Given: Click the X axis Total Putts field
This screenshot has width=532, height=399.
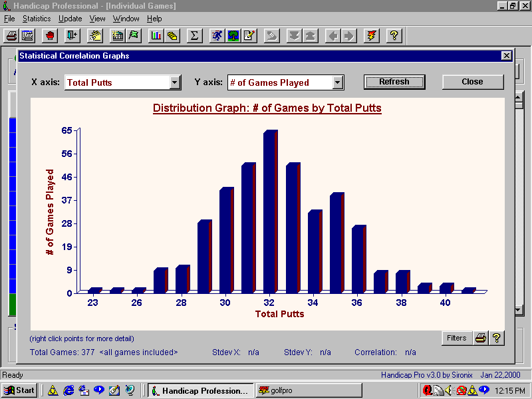Looking at the screenshot, I should click(116, 82).
